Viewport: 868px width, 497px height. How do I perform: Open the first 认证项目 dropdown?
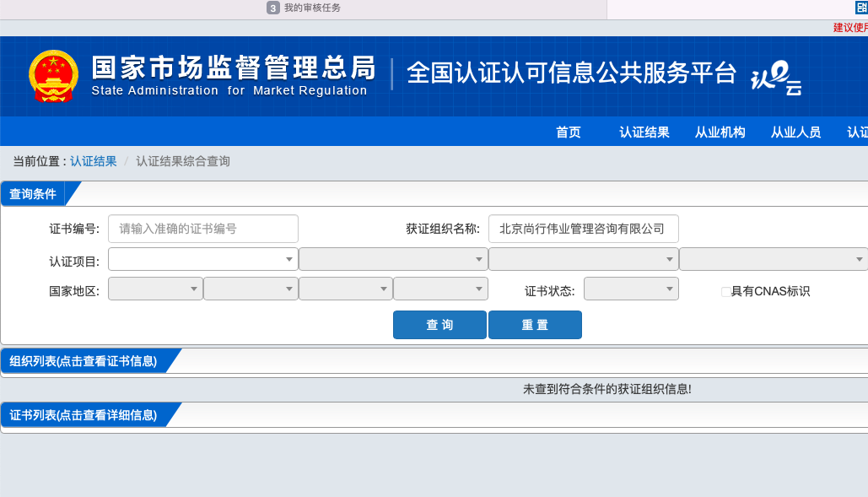[203, 259]
